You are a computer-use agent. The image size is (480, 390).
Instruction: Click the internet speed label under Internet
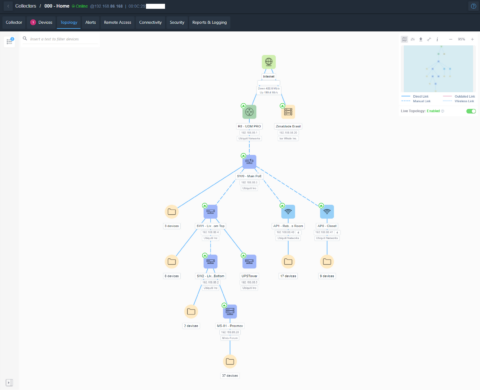point(269,90)
